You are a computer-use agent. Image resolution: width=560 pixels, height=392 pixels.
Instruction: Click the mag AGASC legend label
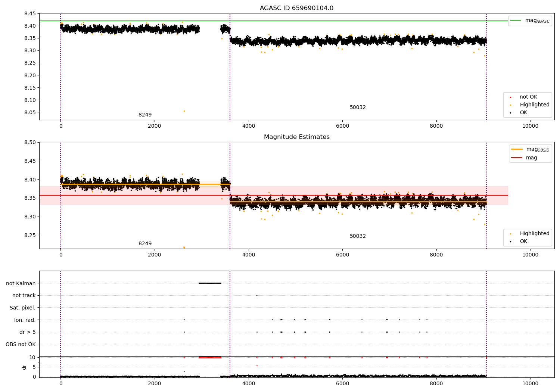coord(537,21)
